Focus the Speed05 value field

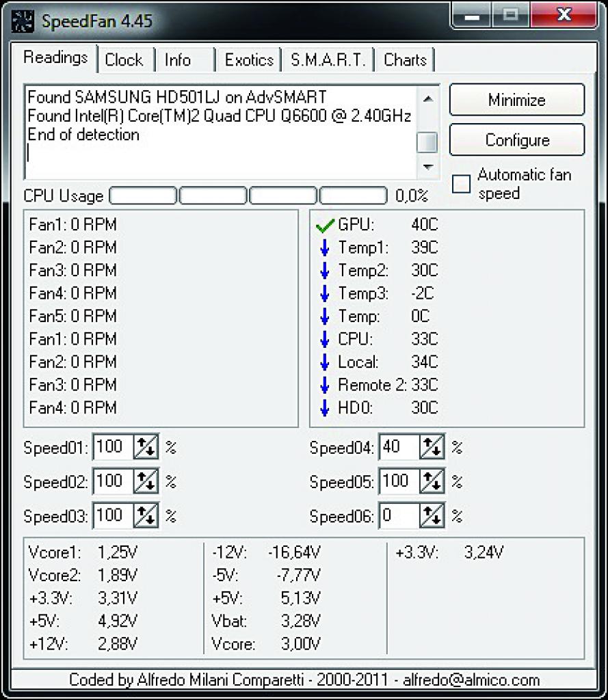coord(399,481)
